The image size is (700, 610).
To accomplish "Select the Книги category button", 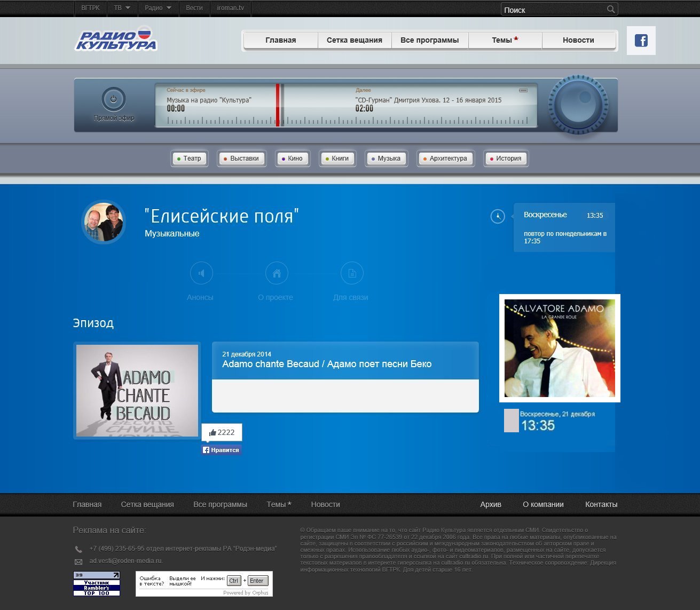I will [337, 159].
